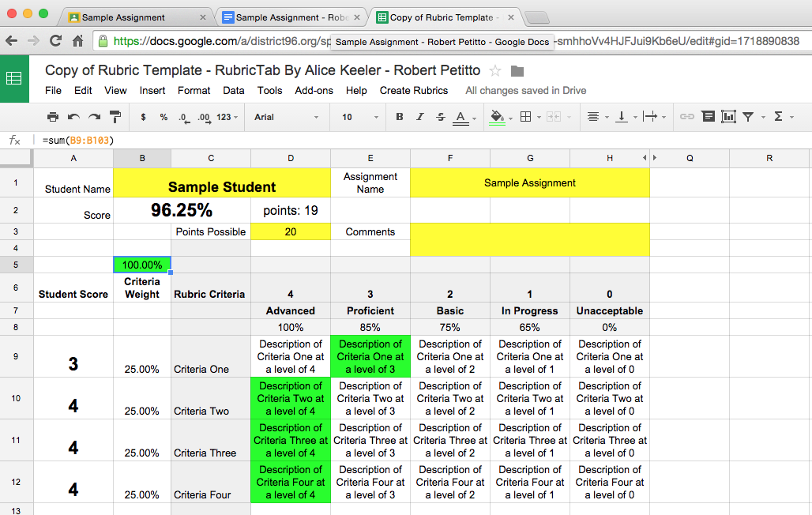Image resolution: width=812 pixels, height=515 pixels.
Task: Open the 123 number formats dropdown
Action: coord(227,117)
